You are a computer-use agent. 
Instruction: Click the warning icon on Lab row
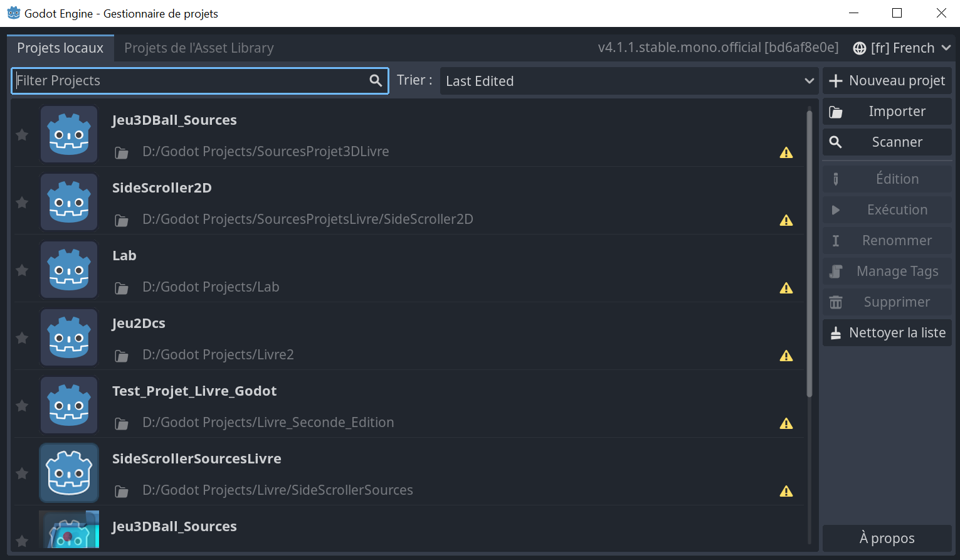pyautogui.click(x=786, y=288)
